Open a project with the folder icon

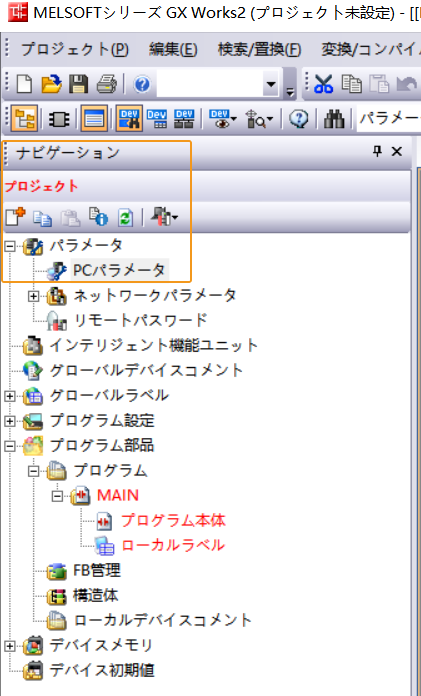pos(52,83)
